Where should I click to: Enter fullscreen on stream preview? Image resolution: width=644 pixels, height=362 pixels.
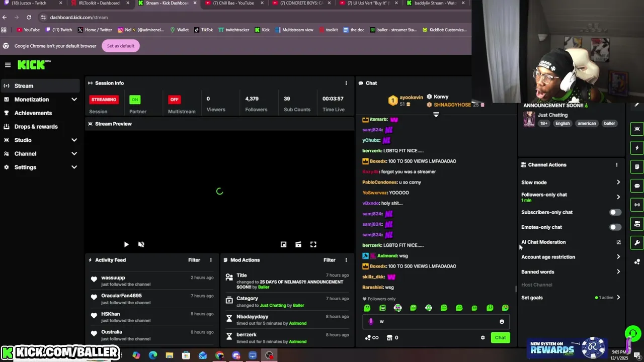point(313,244)
